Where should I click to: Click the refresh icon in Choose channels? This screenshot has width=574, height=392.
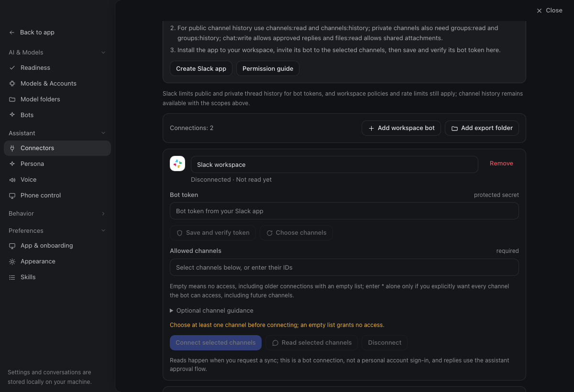269,233
